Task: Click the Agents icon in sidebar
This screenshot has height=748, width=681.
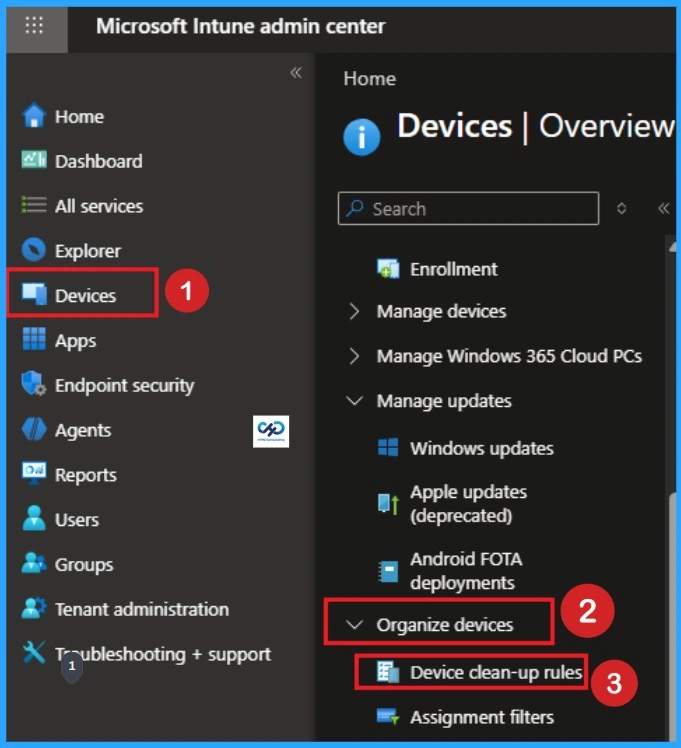Action: coord(34,428)
